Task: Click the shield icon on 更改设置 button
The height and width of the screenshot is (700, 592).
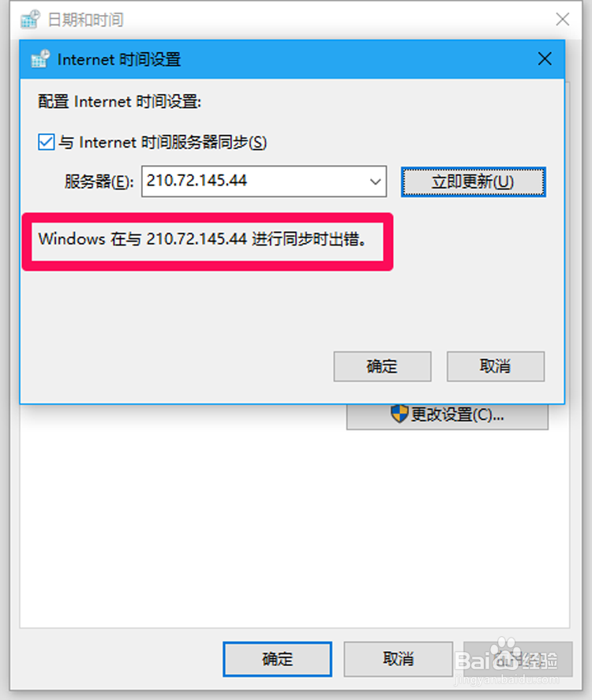Action: (x=399, y=414)
